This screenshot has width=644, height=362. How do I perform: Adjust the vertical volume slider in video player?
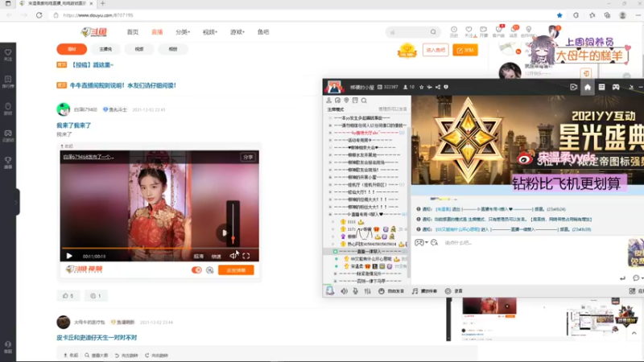tap(233, 222)
